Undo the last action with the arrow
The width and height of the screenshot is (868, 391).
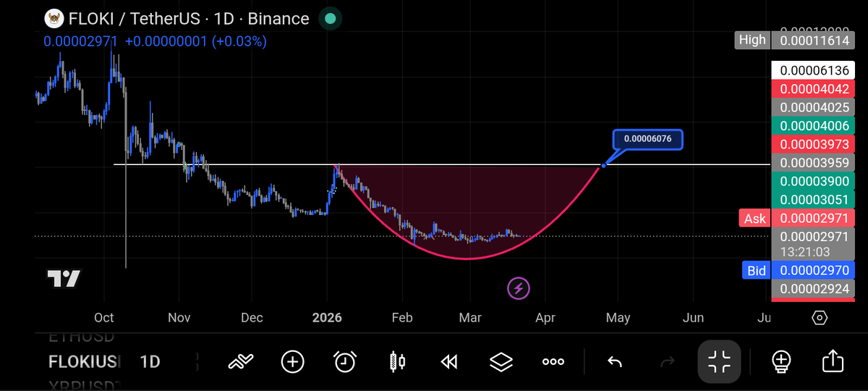[615, 361]
